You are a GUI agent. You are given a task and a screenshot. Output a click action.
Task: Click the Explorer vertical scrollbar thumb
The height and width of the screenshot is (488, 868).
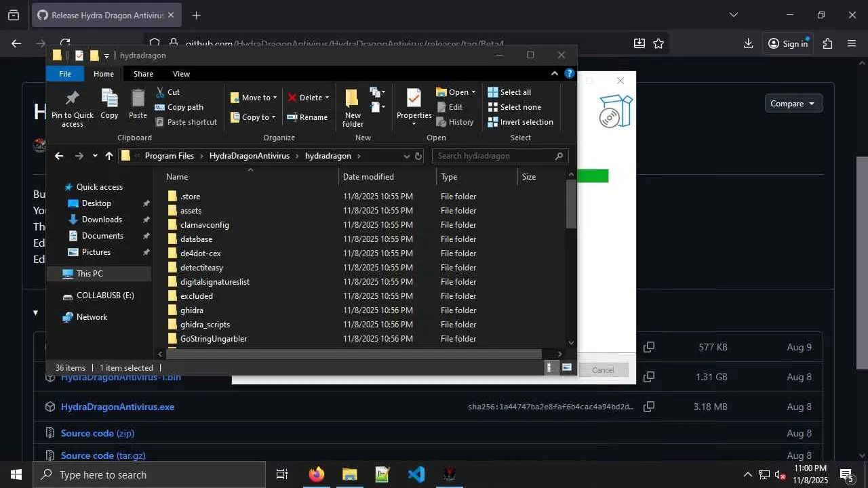571,203
